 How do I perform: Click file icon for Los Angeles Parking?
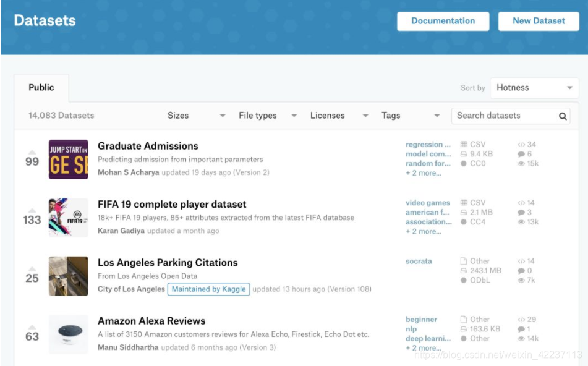pyautogui.click(x=464, y=261)
